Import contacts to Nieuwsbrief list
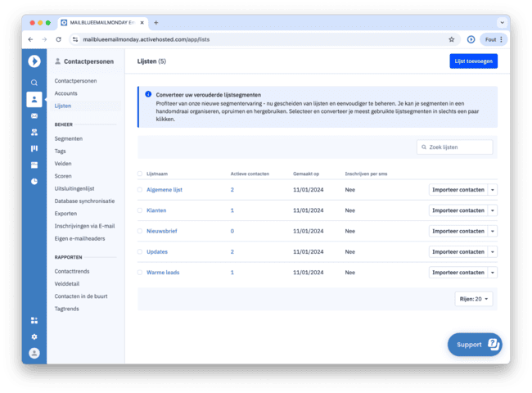Image resolution: width=532 pixels, height=393 pixels. coord(458,231)
